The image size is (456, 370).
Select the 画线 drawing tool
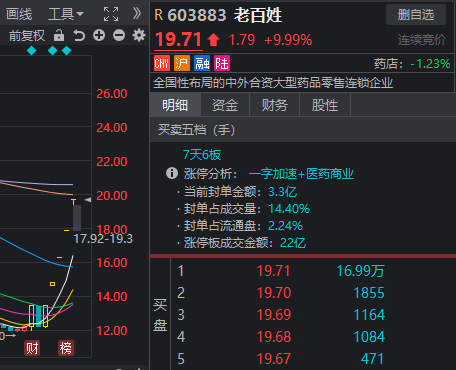(19, 14)
